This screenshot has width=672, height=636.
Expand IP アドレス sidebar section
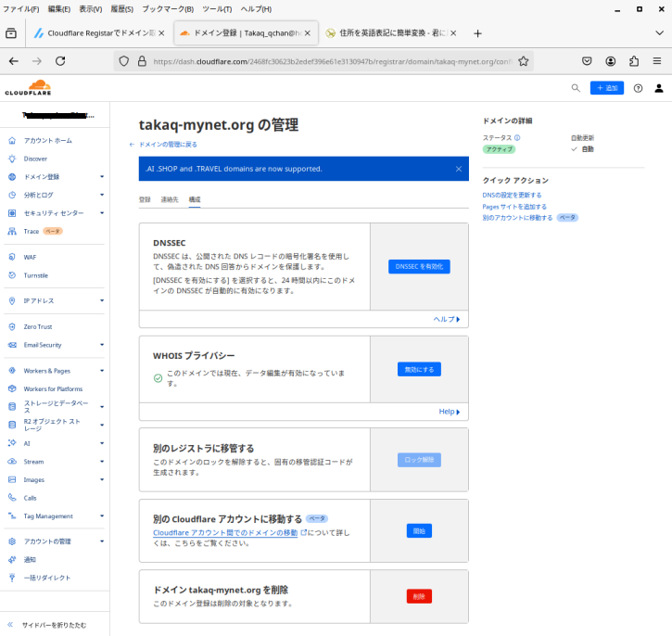click(x=102, y=300)
